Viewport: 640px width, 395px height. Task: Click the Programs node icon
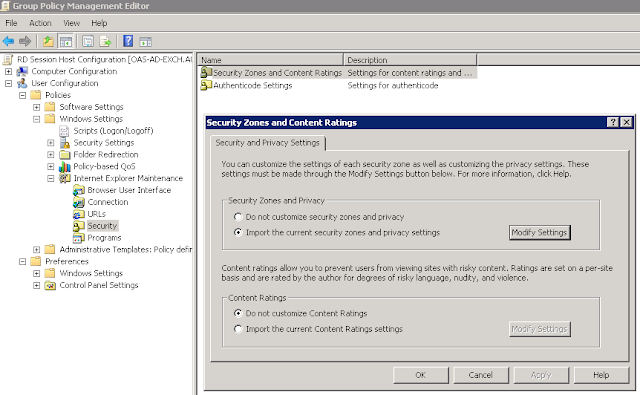tap(79, 238)
